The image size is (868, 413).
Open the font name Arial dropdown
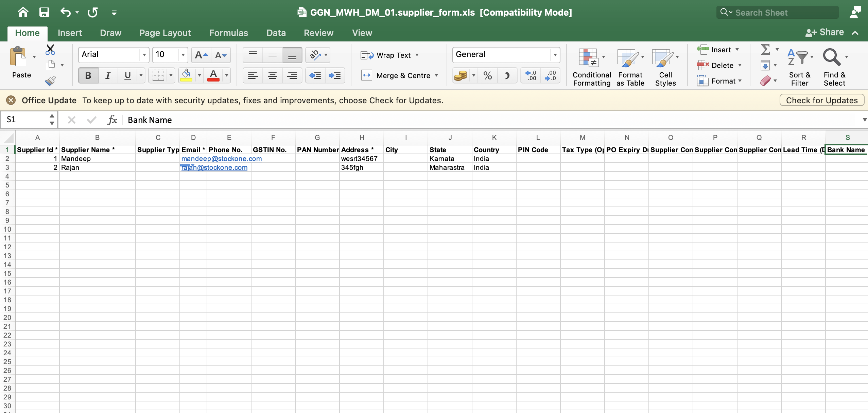(x=144, y=55)
